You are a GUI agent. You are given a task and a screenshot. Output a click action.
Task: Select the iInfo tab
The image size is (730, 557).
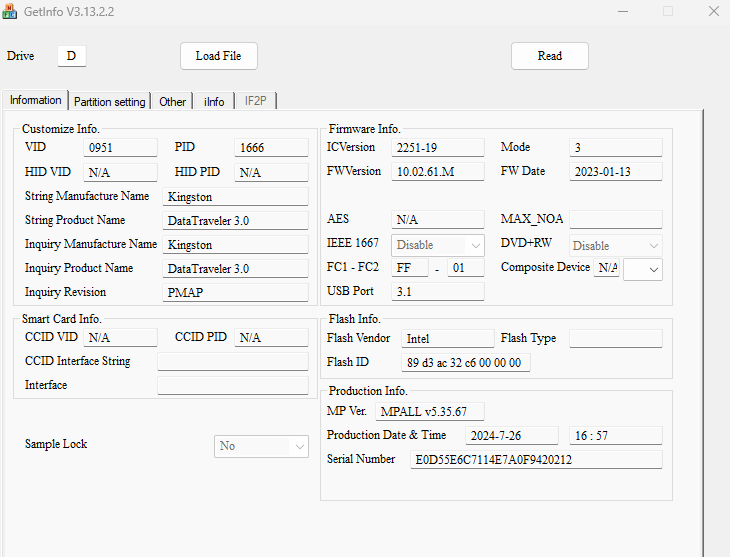(214, 101)
